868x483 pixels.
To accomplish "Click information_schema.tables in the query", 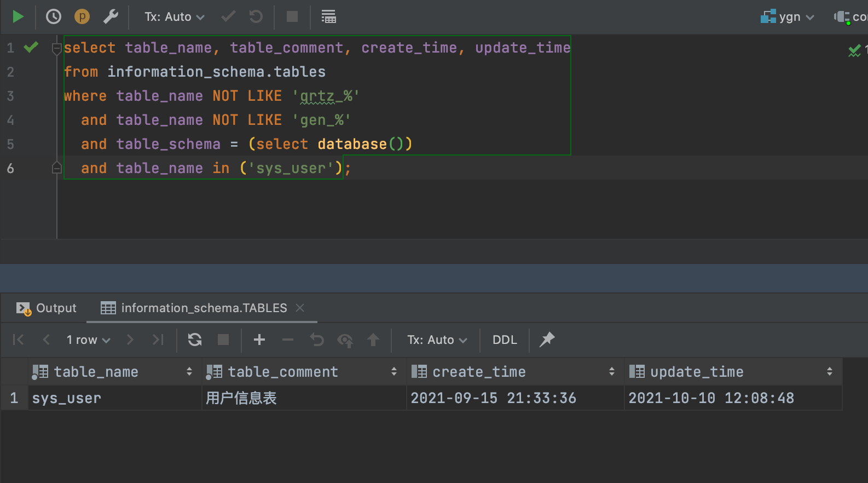I will coord(216,72).
